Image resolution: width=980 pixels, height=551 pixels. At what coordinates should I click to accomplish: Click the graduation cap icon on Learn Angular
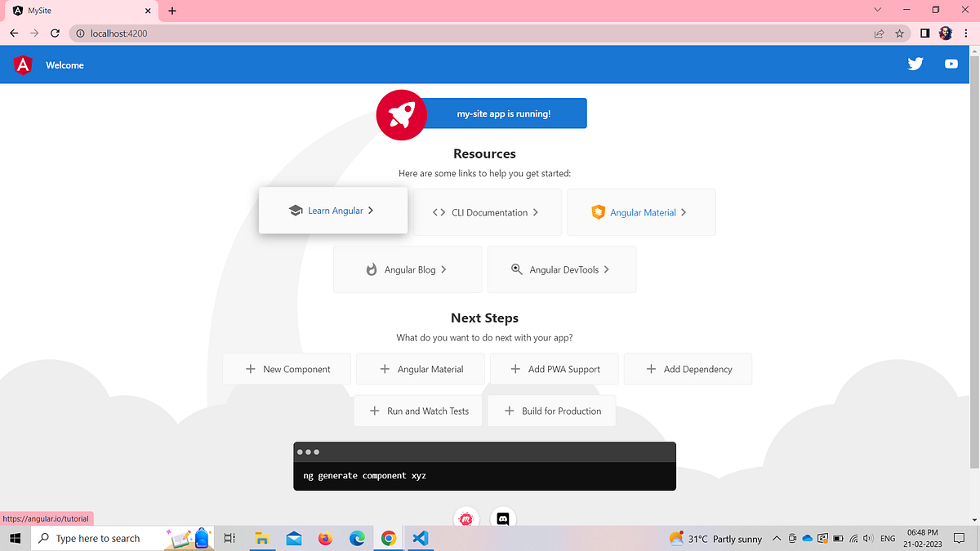pyautogui.click(x=295, y=210)
